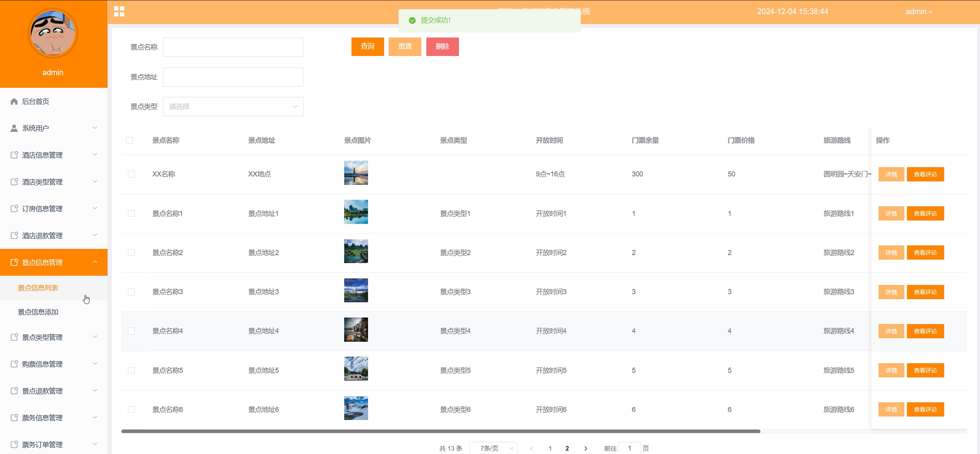Click the icon beside 酒店信息管理
This screenshot has height=454, width=980.
pyautogui.click(x=14, y=155)
